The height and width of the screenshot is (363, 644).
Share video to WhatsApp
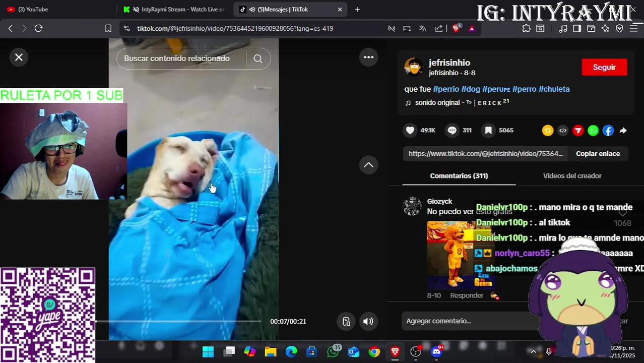[593, 131]
